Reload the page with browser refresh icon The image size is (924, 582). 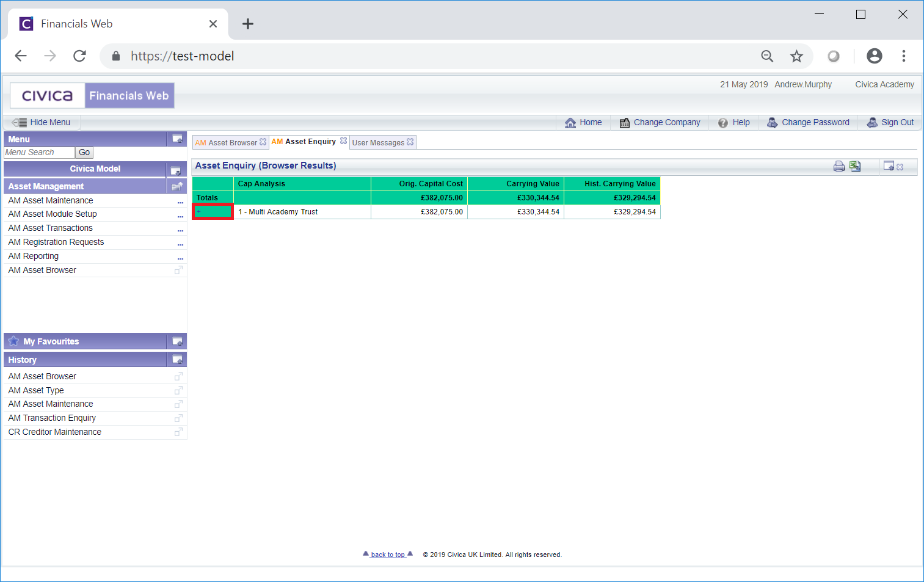click(x=79, y=56)
